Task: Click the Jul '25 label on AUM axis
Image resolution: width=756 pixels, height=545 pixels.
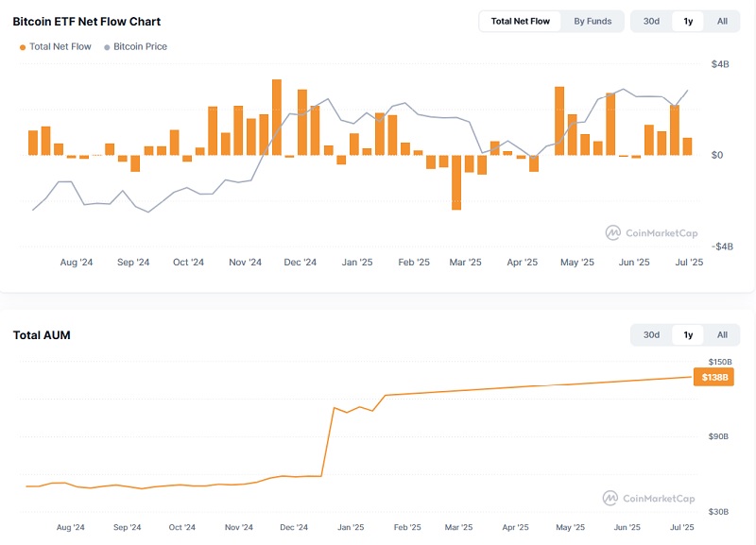Action: point(681,528)
